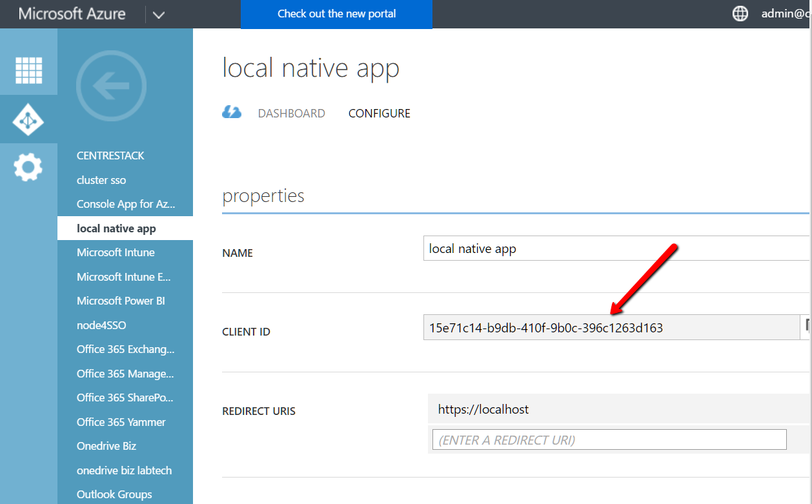Click Check out the new portal
812x504 pixels.
(x=337, y=14)
